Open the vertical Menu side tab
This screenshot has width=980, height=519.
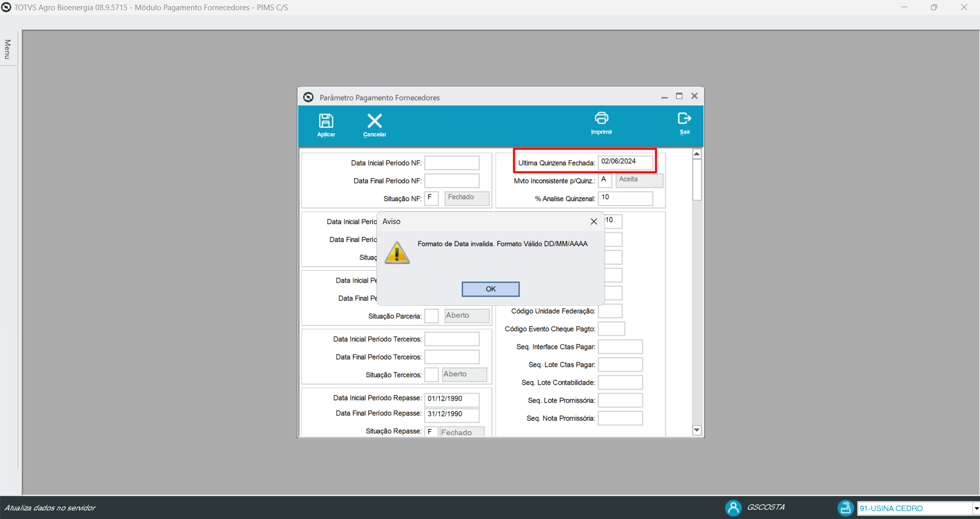point(8,49)
